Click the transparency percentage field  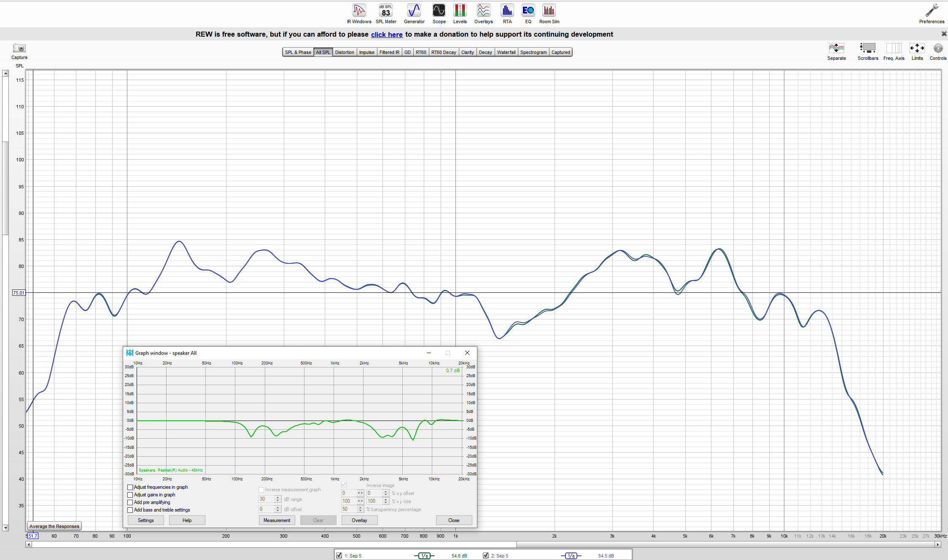[x=350, y=509]
